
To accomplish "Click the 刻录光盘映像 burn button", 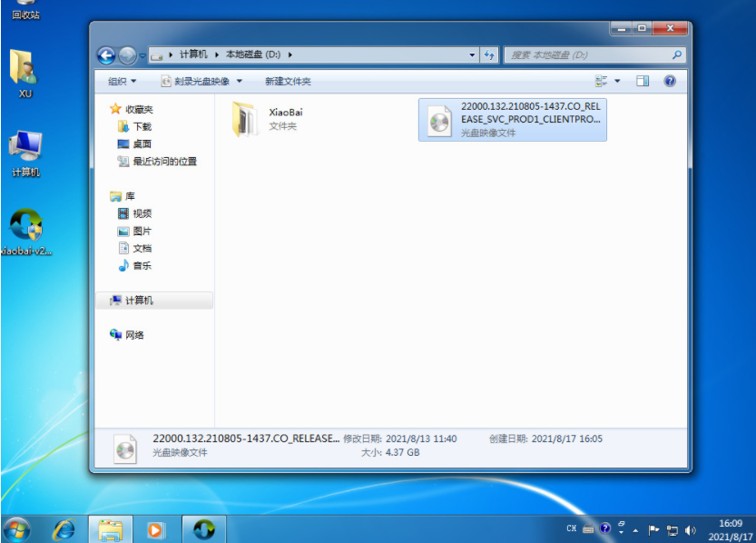I will [194, 81].
